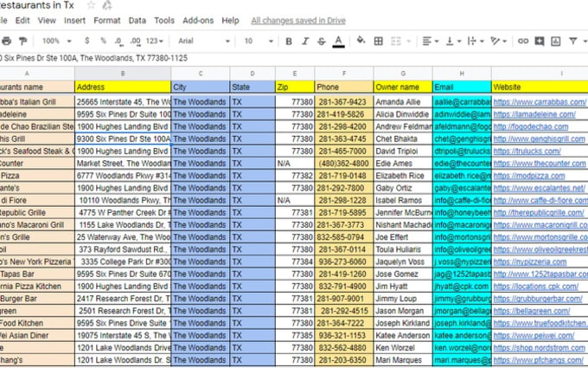Expand the merge cells dropdown arrow
588x368 pixels.
(x=409, y=41)
